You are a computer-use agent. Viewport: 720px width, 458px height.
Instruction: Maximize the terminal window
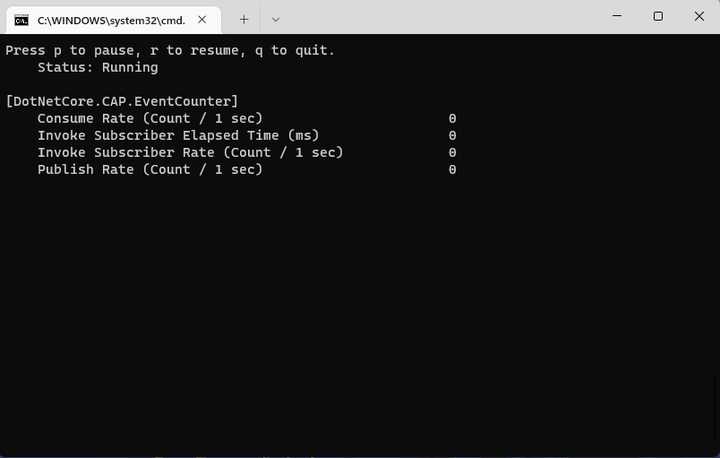pos(658,16)
